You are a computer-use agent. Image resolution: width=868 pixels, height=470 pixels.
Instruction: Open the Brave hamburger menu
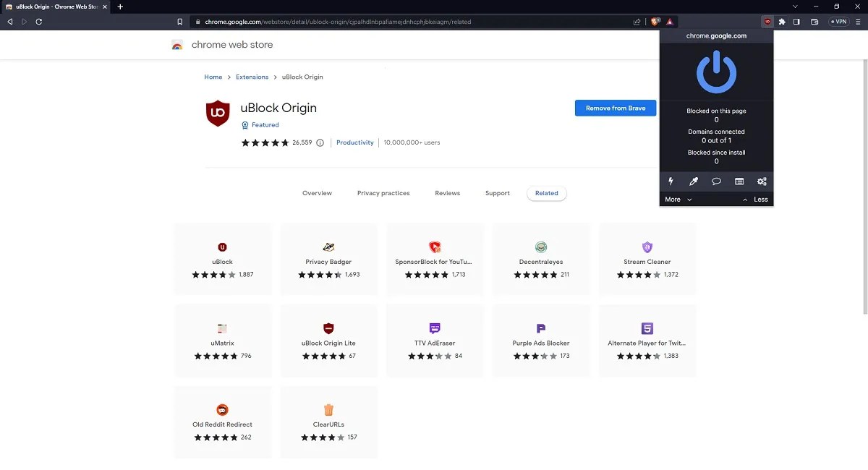[858, 22]
